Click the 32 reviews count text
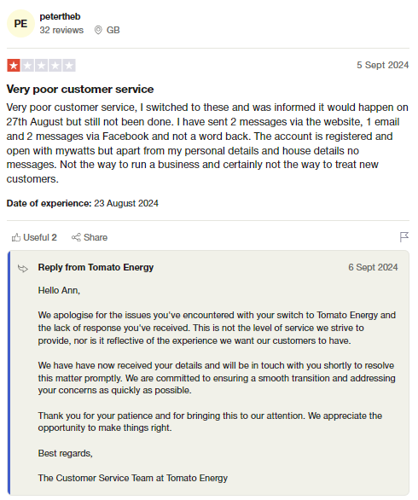 coord(61,30)
